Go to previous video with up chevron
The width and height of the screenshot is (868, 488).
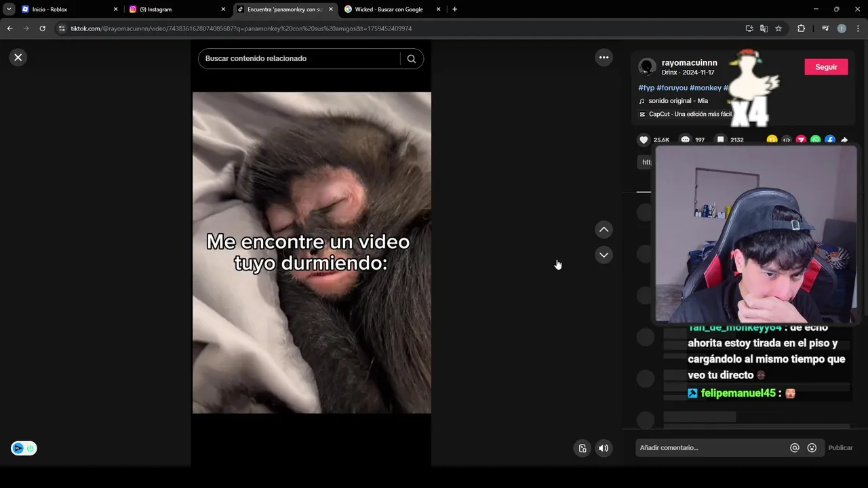tap(604, 230)
